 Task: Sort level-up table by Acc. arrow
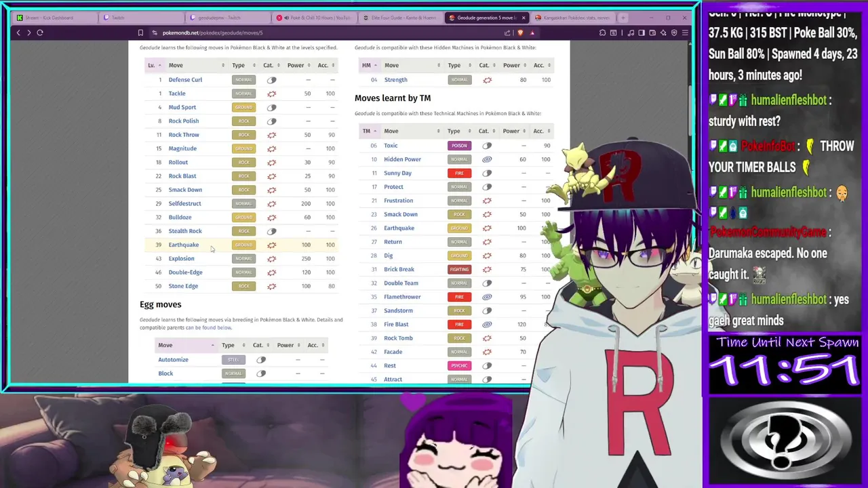click(x=334, y=65)
